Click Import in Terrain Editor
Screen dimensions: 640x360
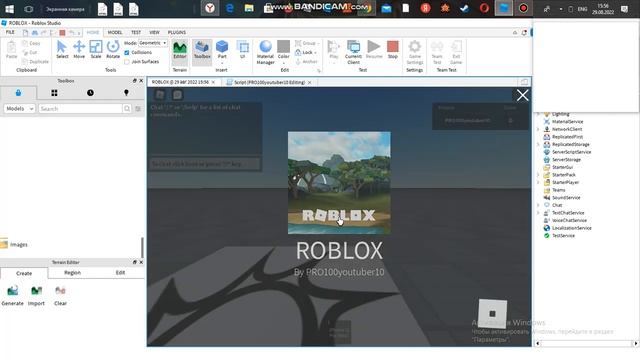pyautogui.click(x=36, y=296)
